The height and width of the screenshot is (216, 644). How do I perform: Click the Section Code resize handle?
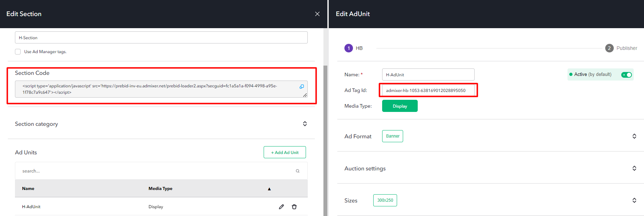(x=305, y=95)
